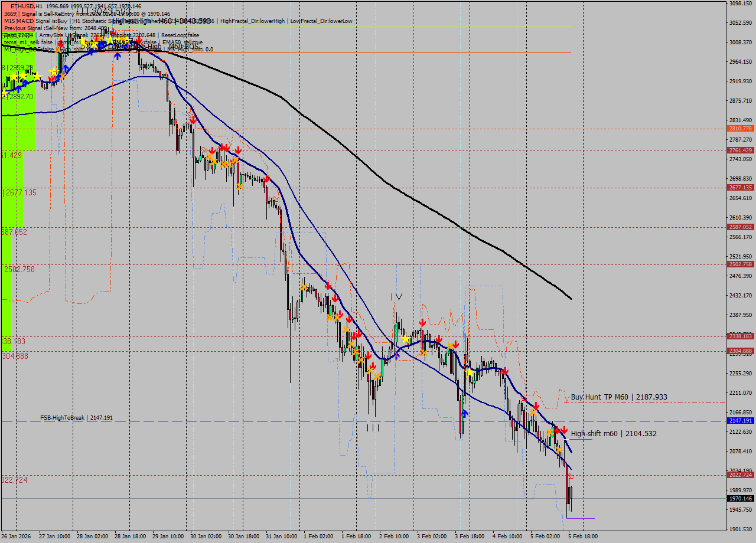Viewport: 756px width, 543px height.
Task: Select the yellow star on the 3 Feb 18:00 candle
Action: (469, 372)
